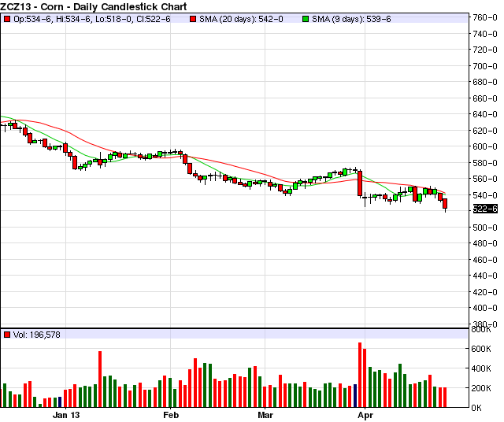Click the current price tag 522-6
504x422 pixels.
click(485, 209)
